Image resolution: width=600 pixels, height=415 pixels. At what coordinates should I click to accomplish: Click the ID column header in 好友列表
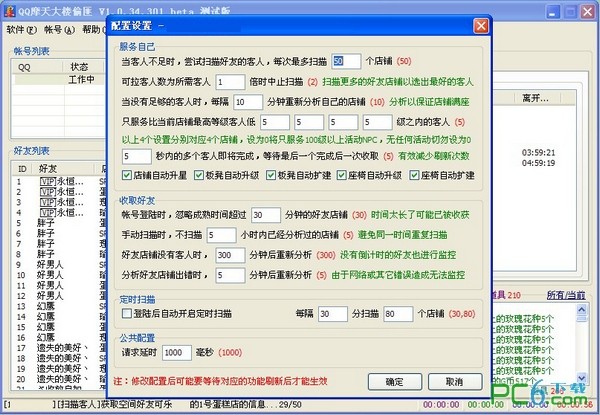22,169
